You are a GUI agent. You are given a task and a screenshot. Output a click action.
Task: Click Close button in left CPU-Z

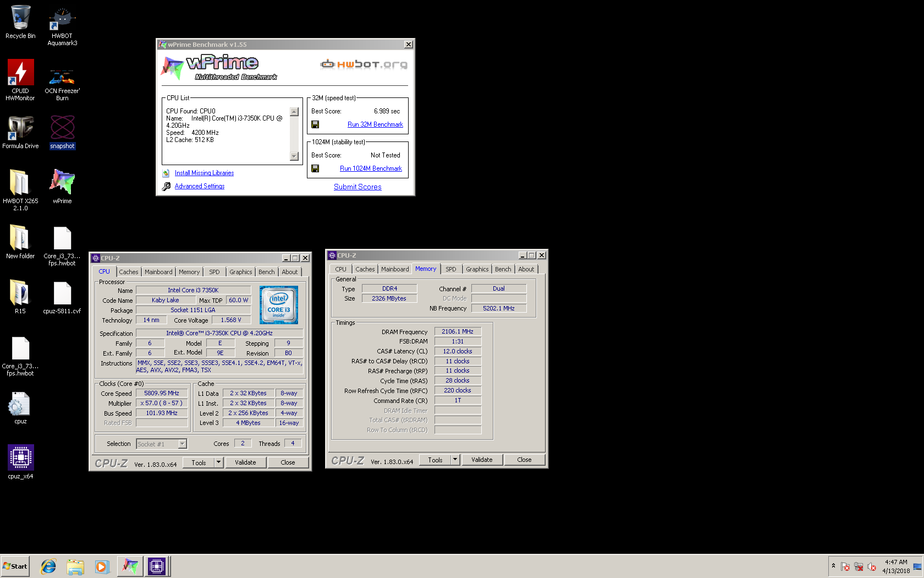[x=288, y=462]
